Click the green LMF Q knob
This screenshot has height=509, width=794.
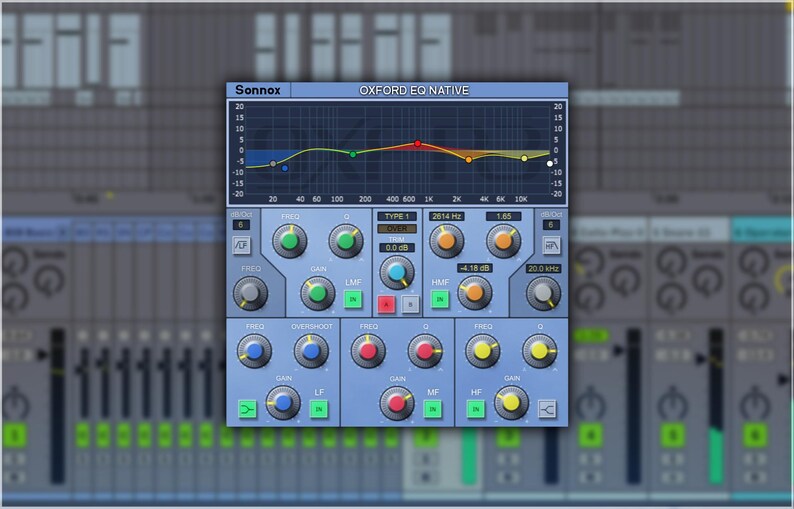click(346, 241)
